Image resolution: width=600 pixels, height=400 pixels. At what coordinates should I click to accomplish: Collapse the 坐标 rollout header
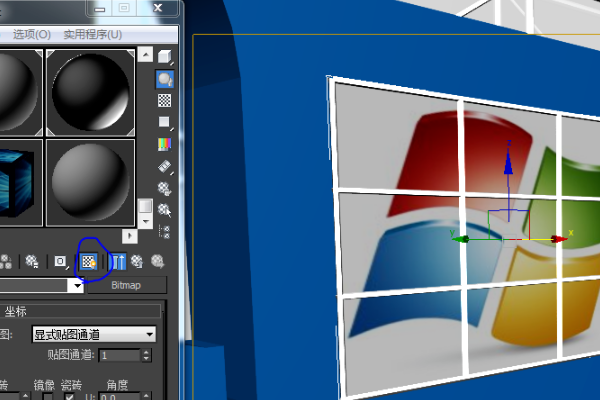tap(80, 311)
